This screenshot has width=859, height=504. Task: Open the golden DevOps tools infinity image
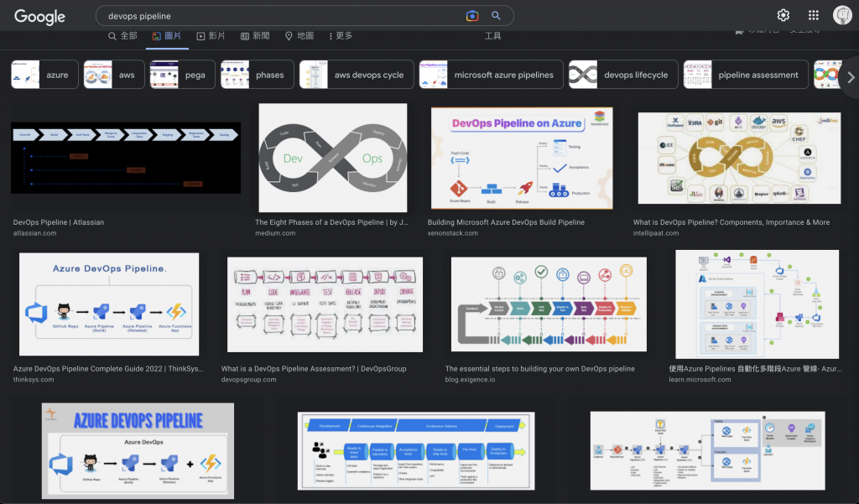[x=739, y=158]
